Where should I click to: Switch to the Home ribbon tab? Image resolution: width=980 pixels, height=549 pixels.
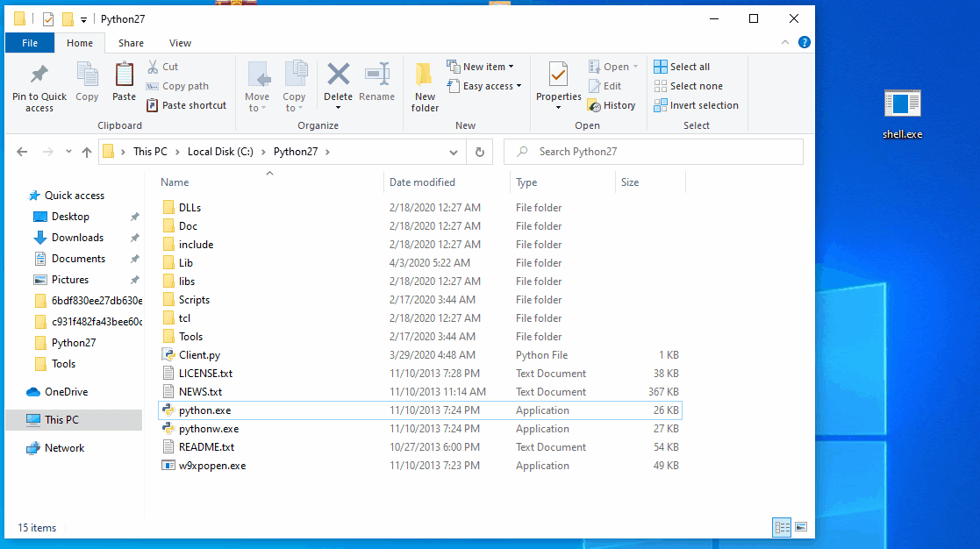pos(79,43)
